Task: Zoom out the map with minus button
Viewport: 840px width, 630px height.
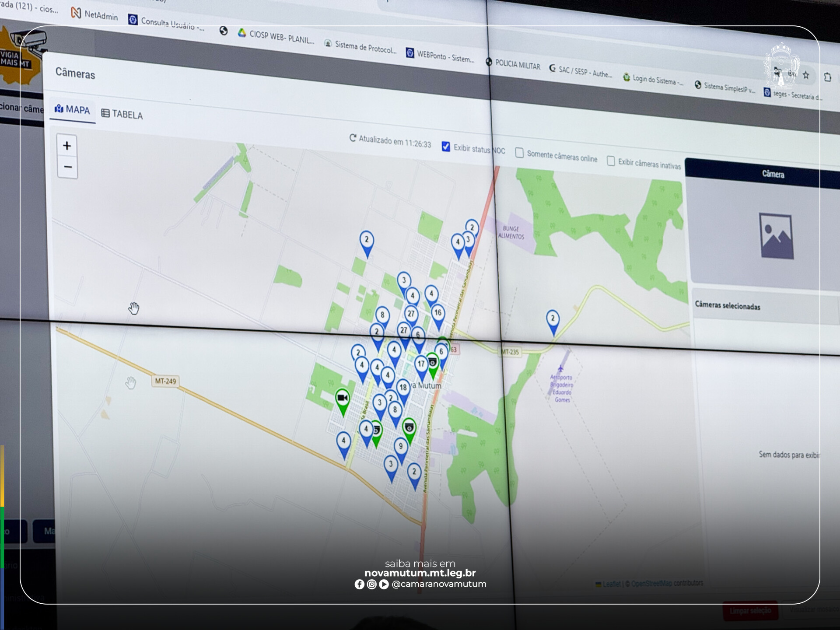Action: coord(68,167)
